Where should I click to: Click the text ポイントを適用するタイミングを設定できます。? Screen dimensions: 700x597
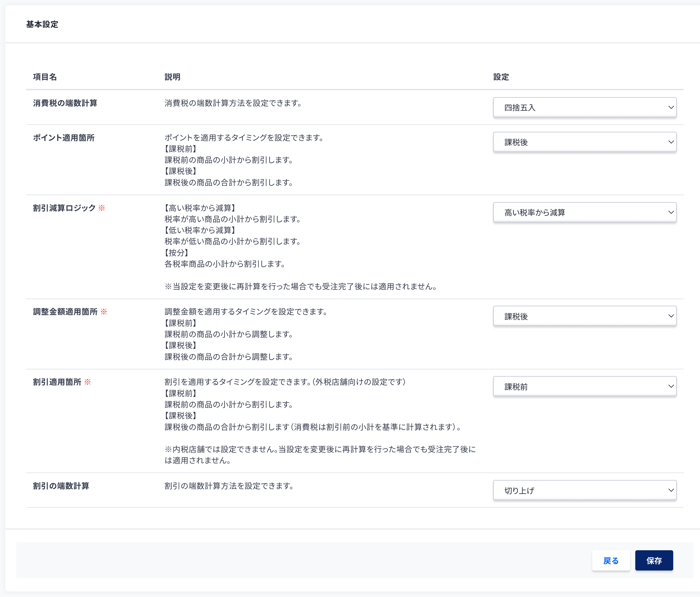tap(244, 138)
